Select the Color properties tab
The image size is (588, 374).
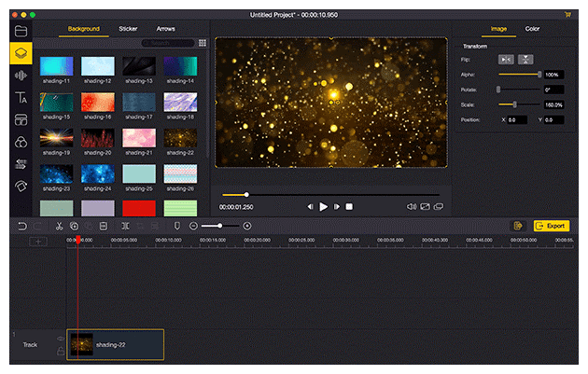[x=532, y=29]
